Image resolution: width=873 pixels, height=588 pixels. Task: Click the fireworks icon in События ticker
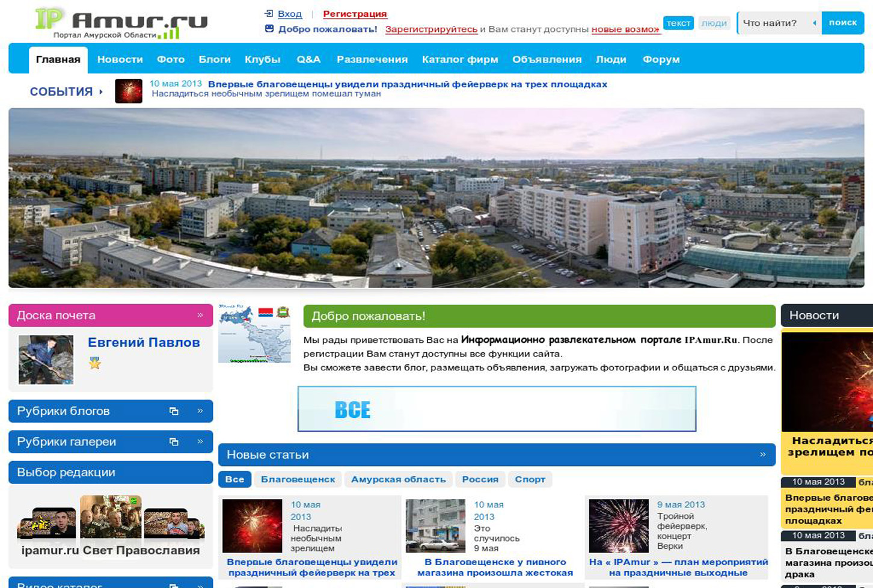coord(129,91)
